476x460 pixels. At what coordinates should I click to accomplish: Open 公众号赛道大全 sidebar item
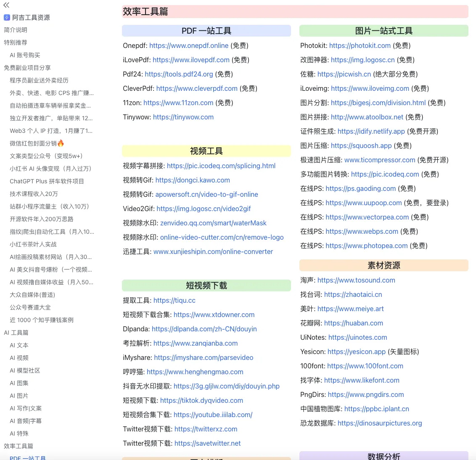pyautogui.click(x=30, y=307)
